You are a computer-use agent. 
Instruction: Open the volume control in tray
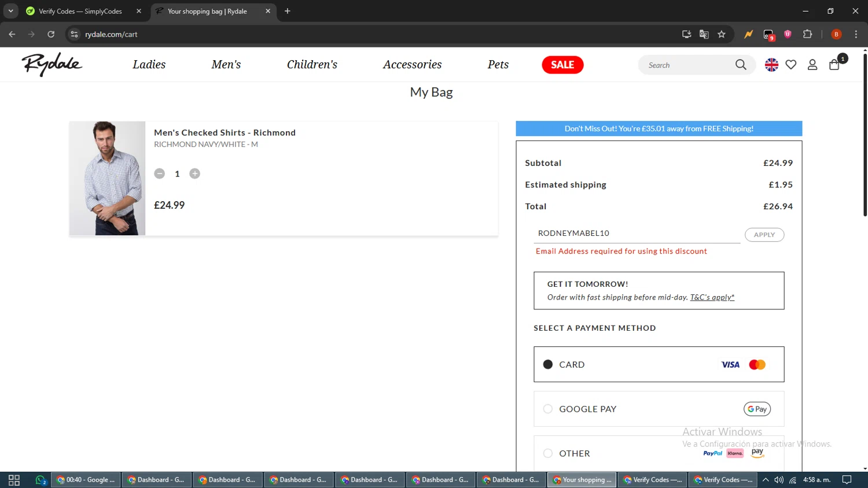(779, 480)
